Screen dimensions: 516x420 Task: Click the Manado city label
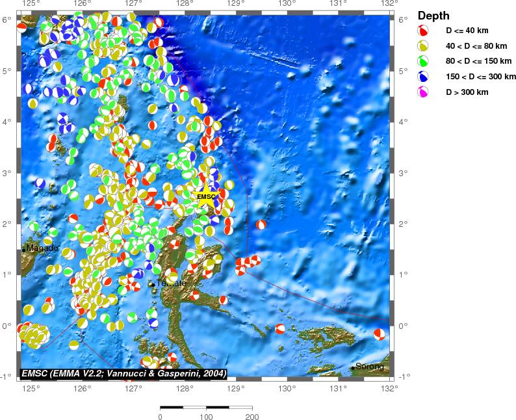[42, 248]
